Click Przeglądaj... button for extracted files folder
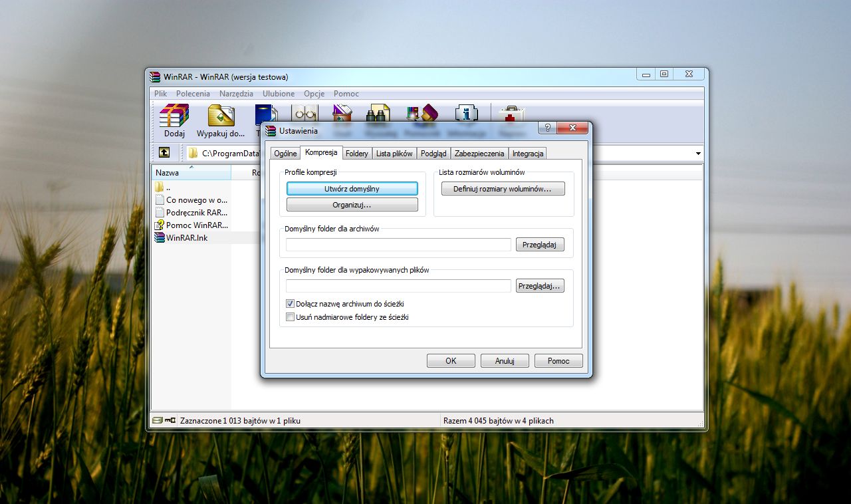 (x=540, y=286)
